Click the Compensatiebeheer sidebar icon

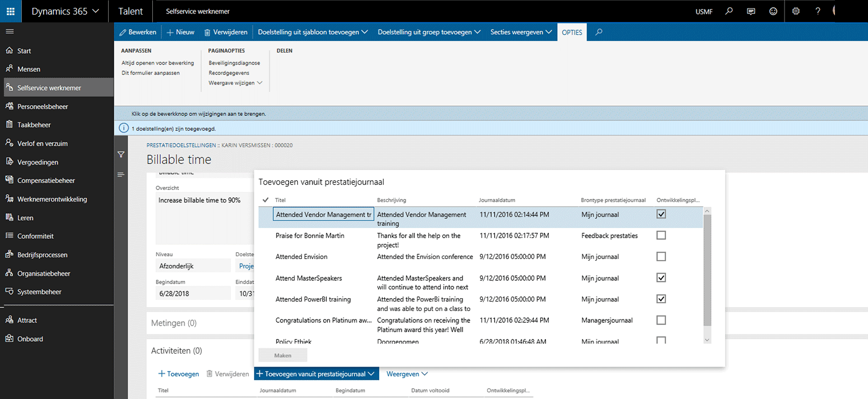pyautogui.click(x=9, y=180)
